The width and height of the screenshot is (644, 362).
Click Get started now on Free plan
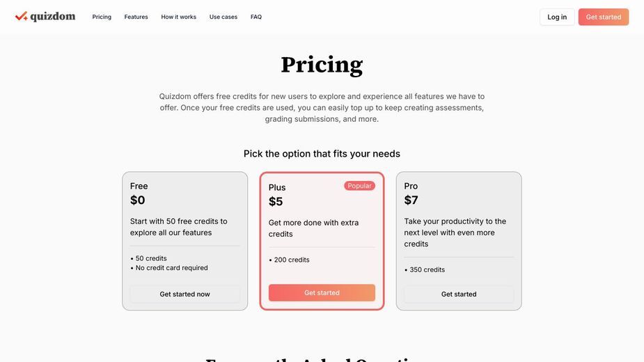[x=184, y=294]
